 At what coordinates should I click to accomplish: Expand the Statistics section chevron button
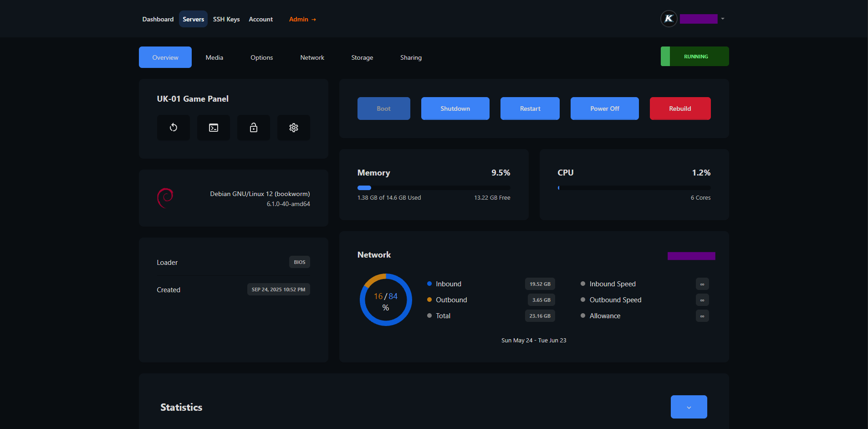(x=689, y=407)
